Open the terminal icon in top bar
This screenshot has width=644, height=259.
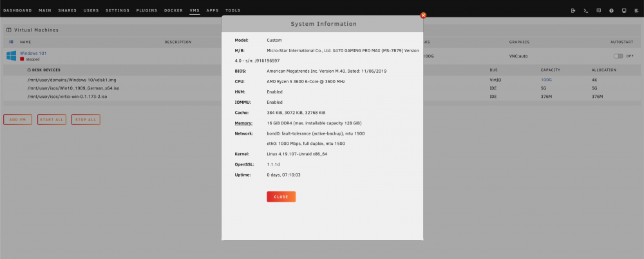click(x=585, y=11)
